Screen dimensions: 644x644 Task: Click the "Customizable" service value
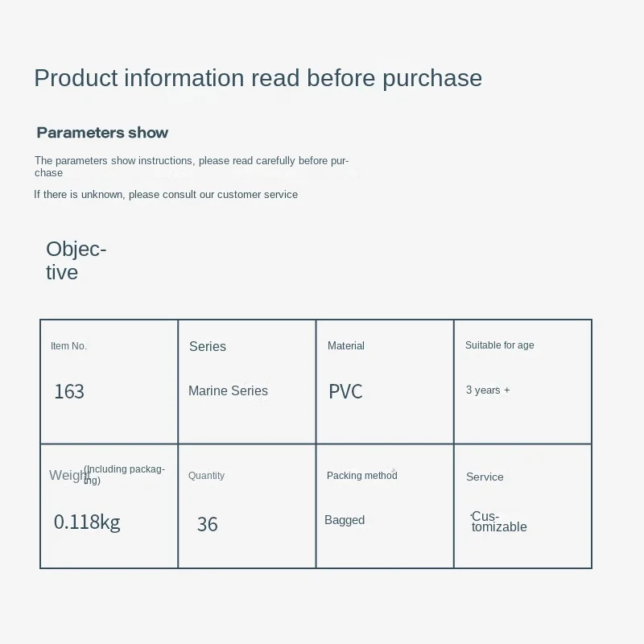(x=499, y=522)
